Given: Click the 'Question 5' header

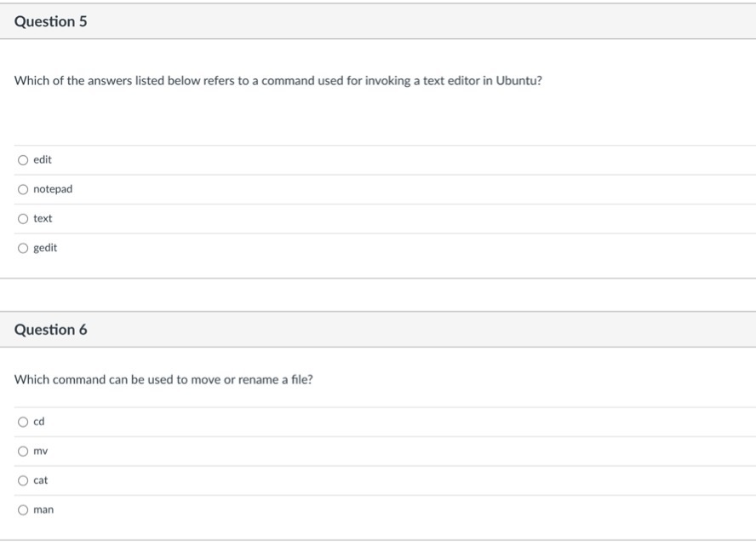Looking at the screenshot, I should pyautogui.click(x=50, y=22).
